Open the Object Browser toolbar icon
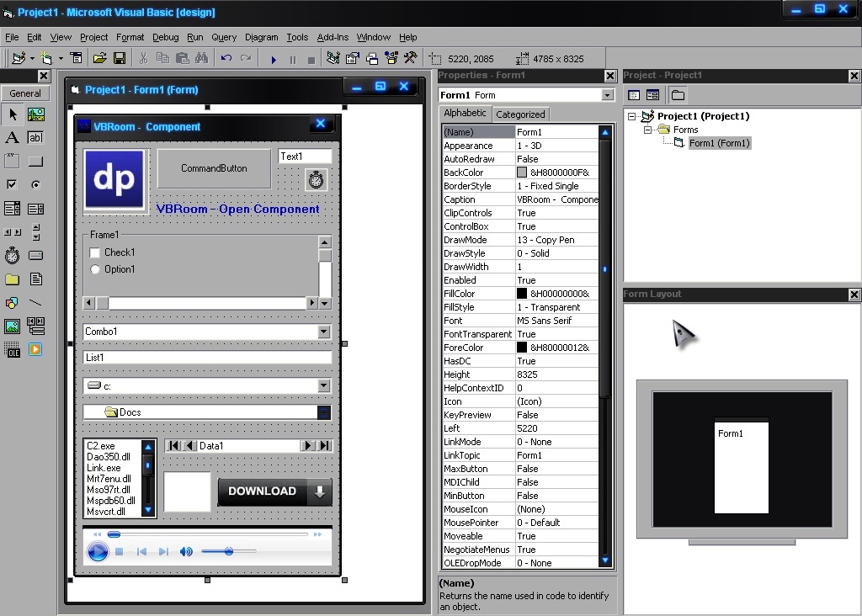 [390, 58]
